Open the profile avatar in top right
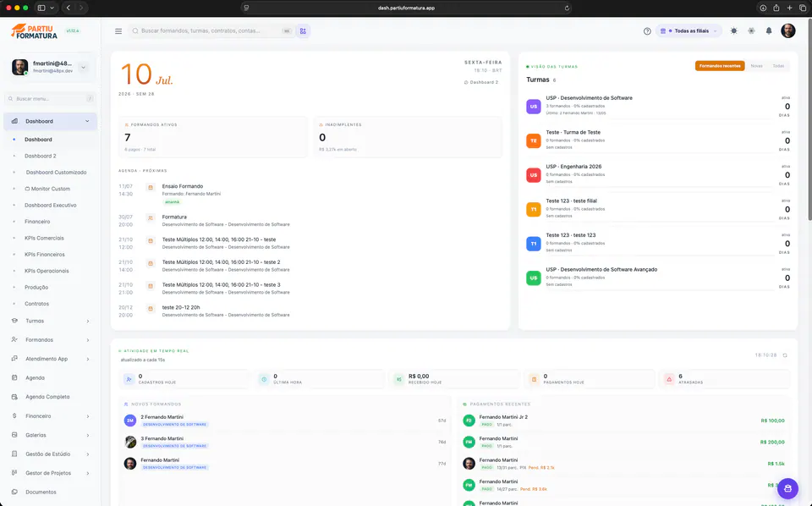 pyautogui.click(x=787, y=31)
